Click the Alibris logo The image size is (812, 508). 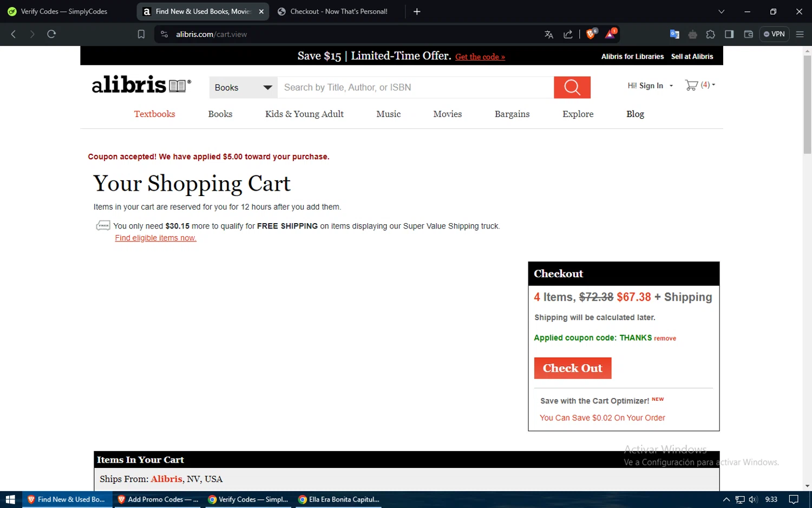141,85
